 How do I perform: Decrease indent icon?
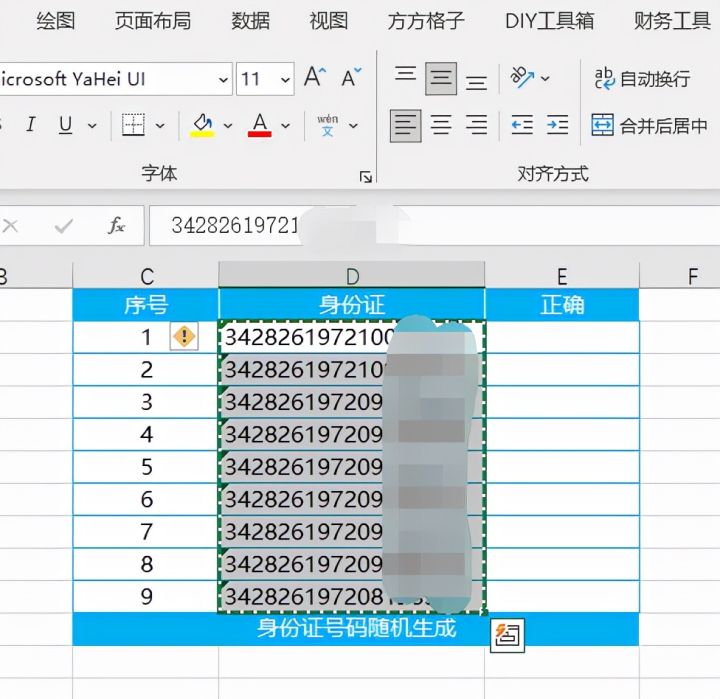[x=522, y=125]
